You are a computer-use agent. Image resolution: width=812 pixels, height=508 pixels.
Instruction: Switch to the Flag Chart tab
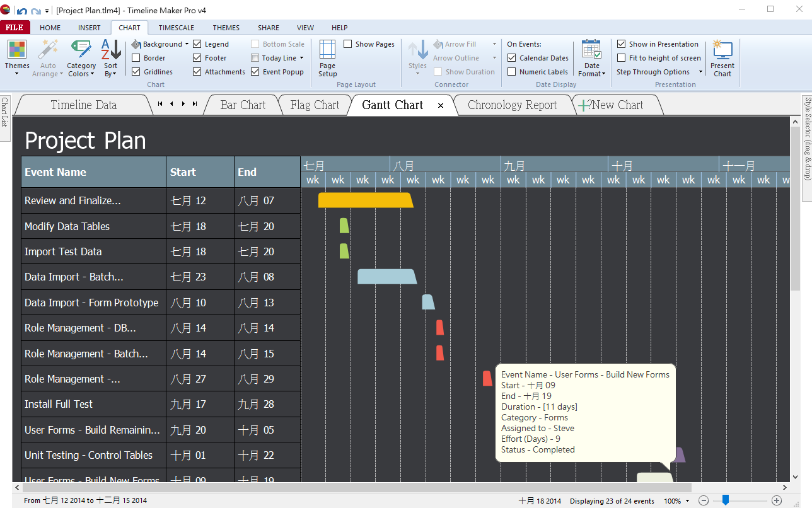coord(315,105)
